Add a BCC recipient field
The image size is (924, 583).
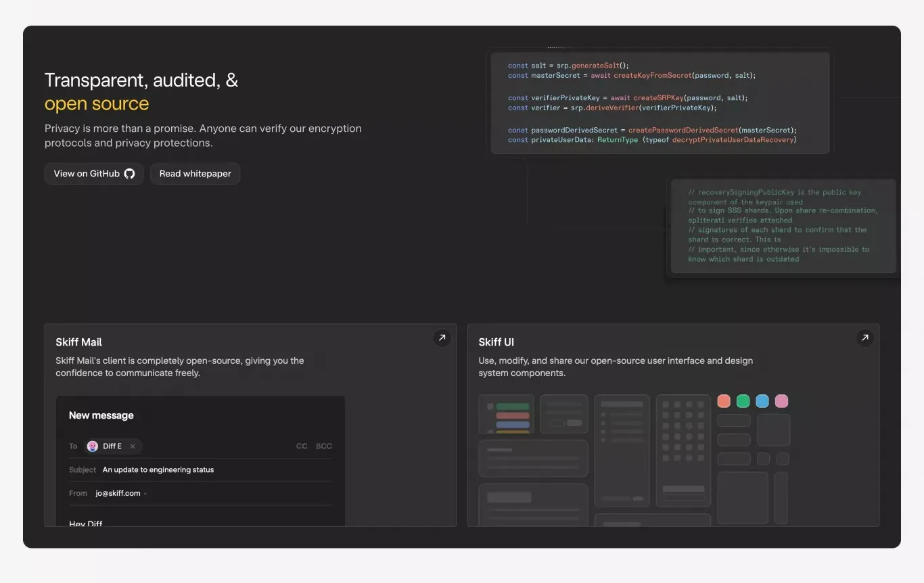click(x=324, y=446)
